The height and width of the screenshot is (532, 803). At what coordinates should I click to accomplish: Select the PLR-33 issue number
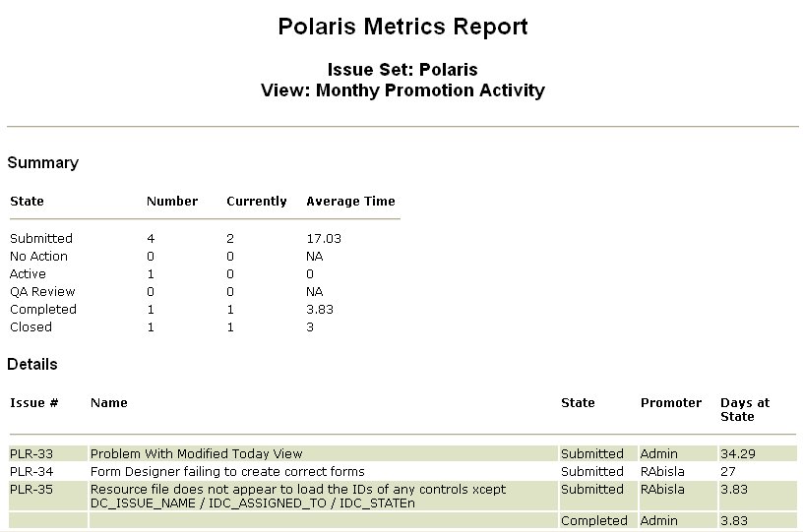point(31,453)
